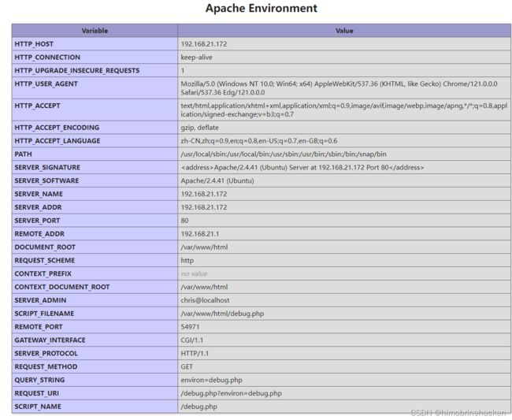Click the gzip, deflate value

pyautogui.click(x=200, y=128)
